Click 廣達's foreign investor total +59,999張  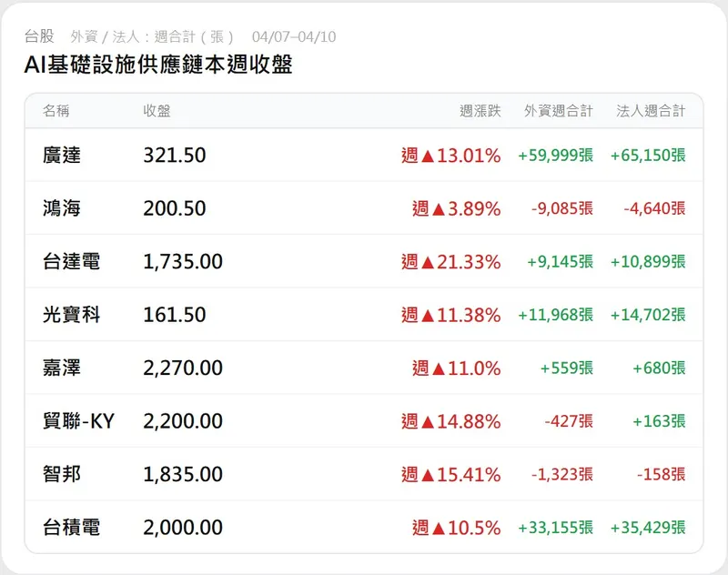(x=555, y=156)
